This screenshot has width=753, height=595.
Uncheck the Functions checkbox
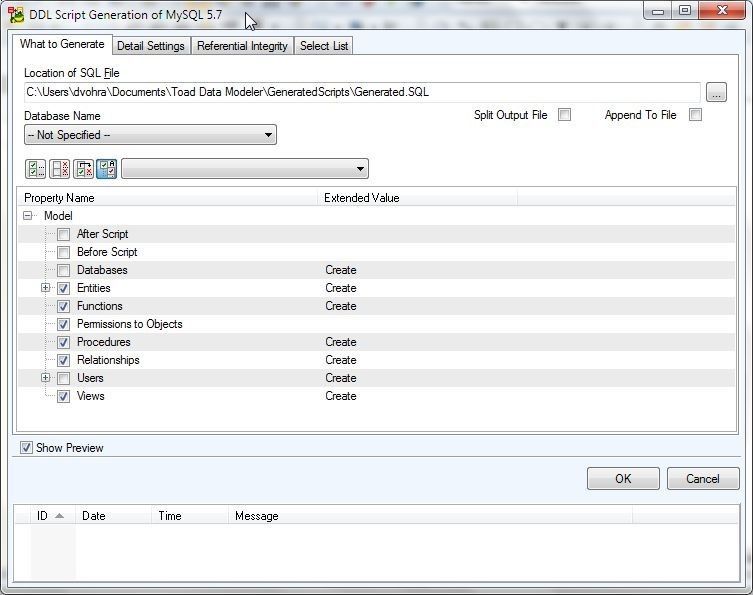click(x=63, y=306)
